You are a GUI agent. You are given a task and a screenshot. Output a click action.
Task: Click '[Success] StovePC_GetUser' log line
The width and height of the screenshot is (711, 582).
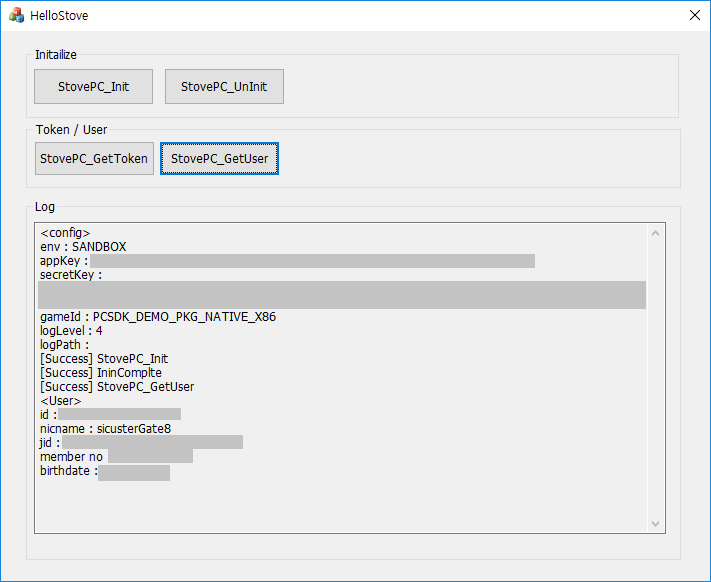(117, 387)
